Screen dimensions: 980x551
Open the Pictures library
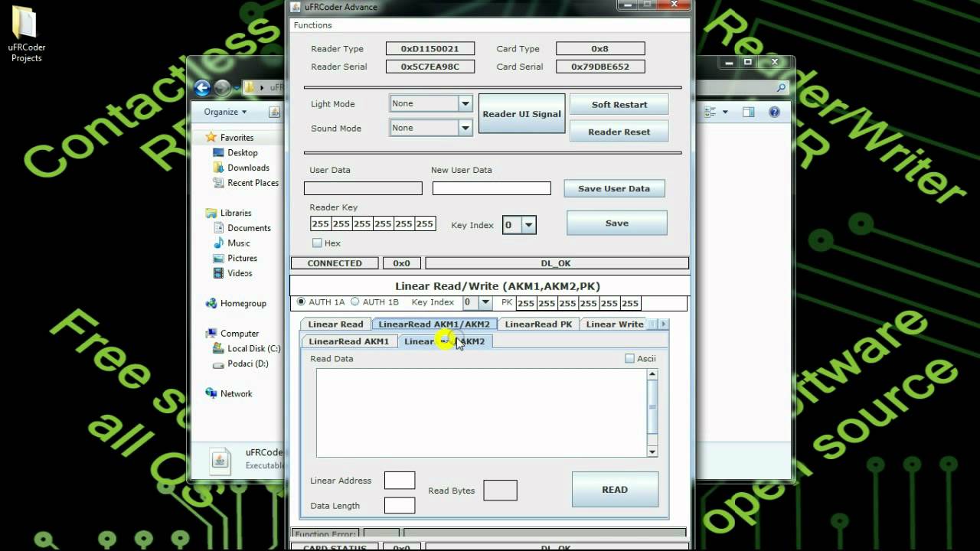(242, 258)
